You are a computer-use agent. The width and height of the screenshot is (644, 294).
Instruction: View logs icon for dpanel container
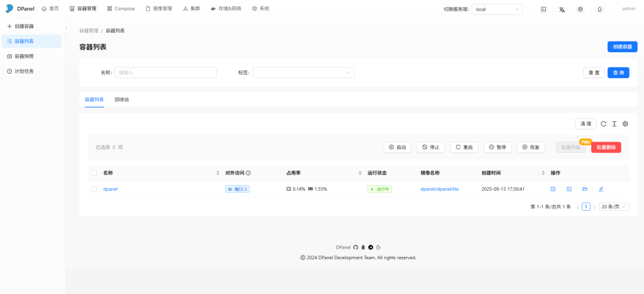coord(553,189)
